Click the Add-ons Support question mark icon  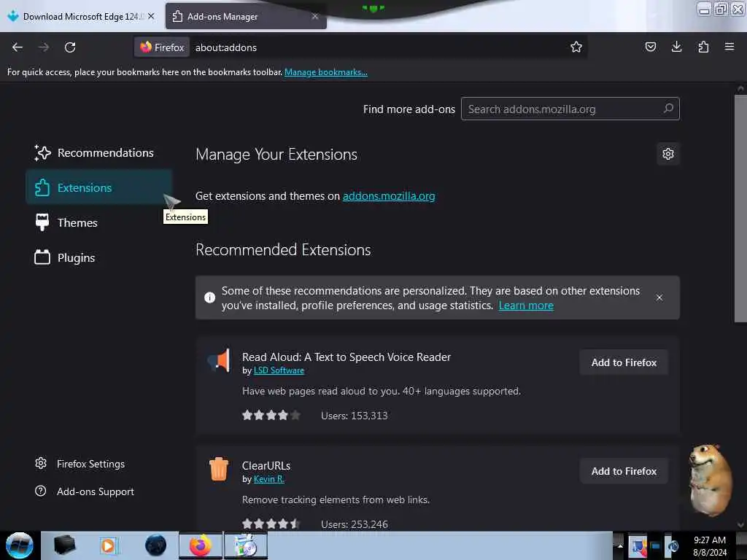pos(41,491)
